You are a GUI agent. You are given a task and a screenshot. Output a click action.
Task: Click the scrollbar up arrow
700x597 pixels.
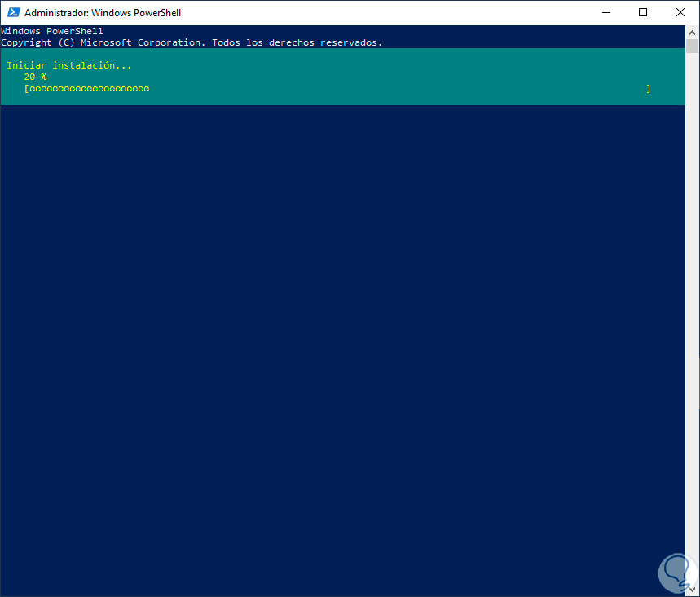pyautogui.click(x=692, y=32)
